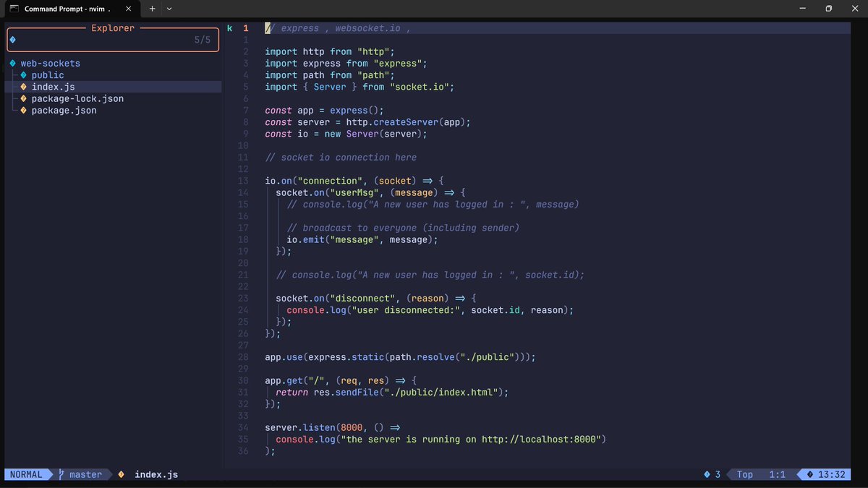Click the app.use(express.static line
This screenshot has height=488, width=868.
point(400,357)
